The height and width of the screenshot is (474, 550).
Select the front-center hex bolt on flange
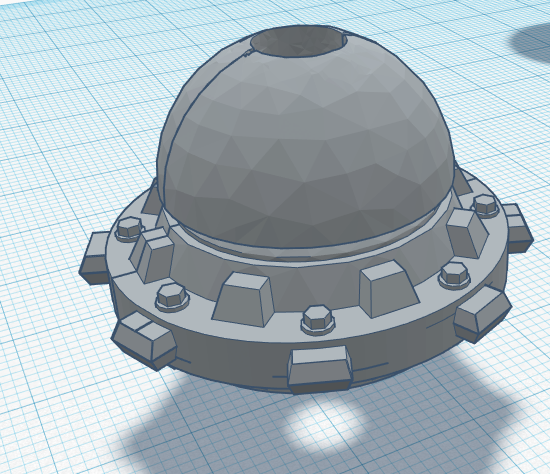(x=318, y=319)
